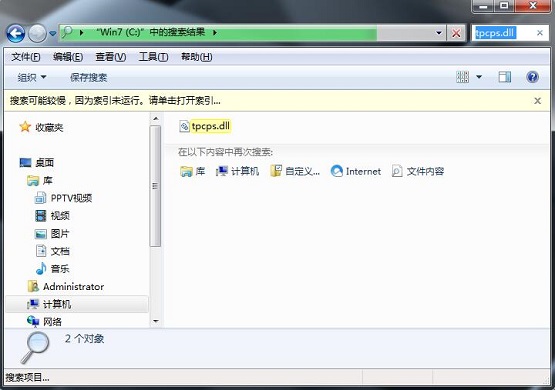Search again in 文件内容
This screenshot has width=555, height=390.
coord(418,172)
